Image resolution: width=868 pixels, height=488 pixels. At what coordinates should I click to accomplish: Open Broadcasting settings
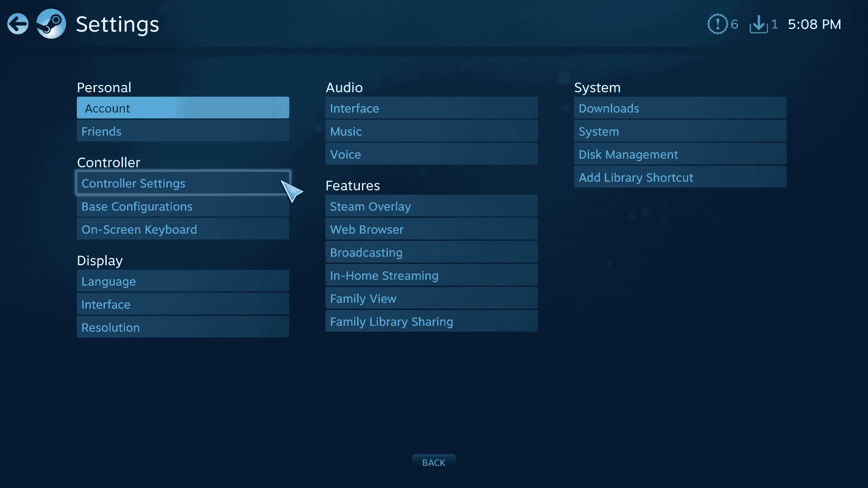click(432, 252)
